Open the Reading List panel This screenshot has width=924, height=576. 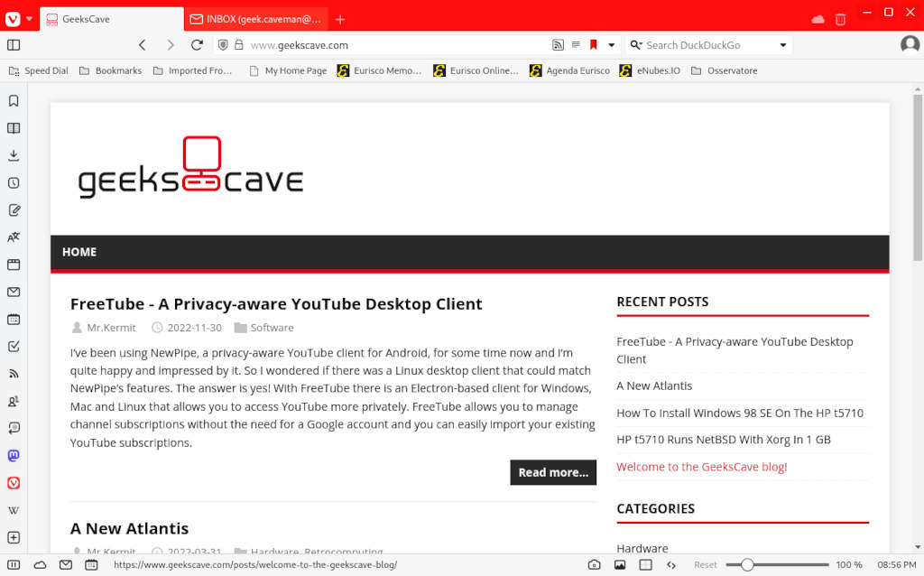14,128
